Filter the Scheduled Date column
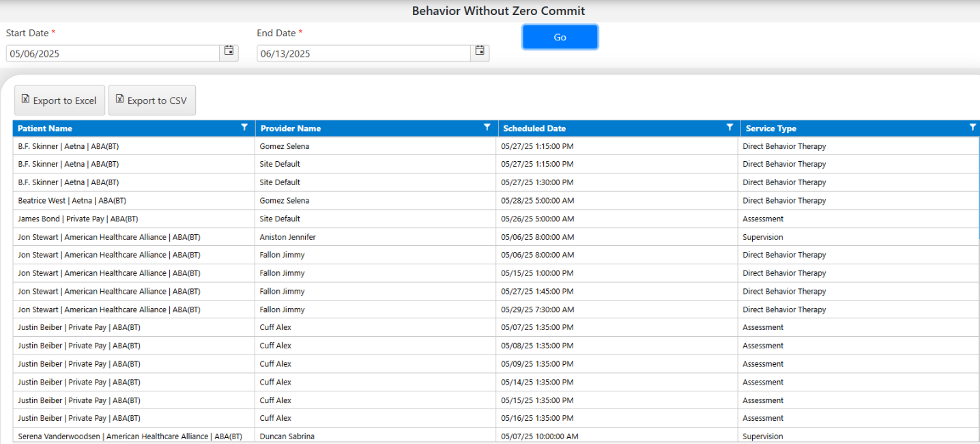Screen dimensions: 980x444 point(730,128)
